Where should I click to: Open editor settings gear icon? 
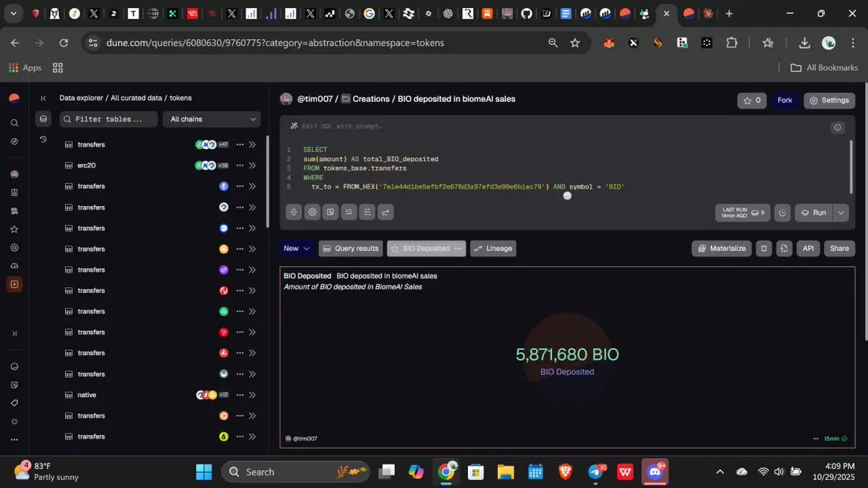312,212
